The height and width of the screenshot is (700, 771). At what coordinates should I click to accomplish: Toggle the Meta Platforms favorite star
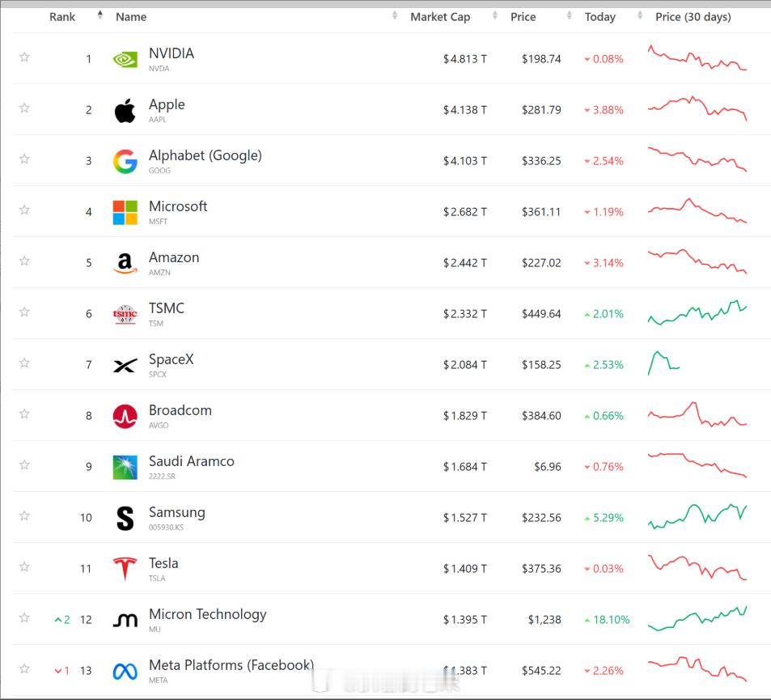pyautogui.click(x=24, y=668)
